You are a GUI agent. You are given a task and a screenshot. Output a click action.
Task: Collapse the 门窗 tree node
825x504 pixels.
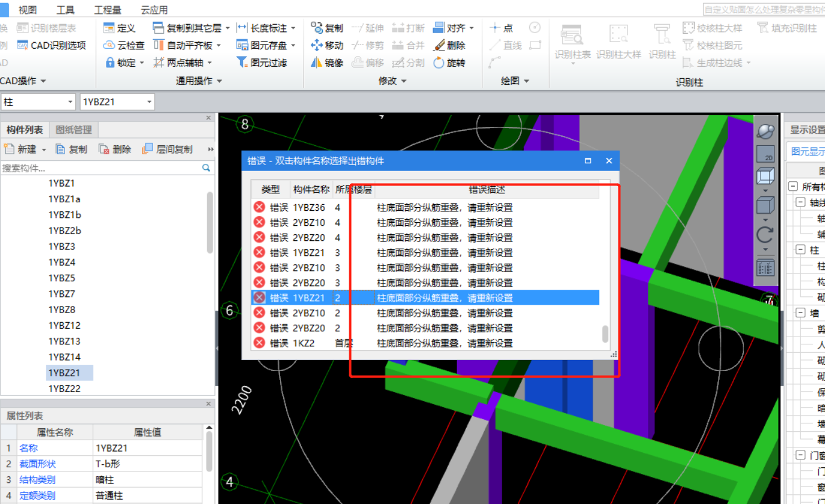click(x=800, y=455)
